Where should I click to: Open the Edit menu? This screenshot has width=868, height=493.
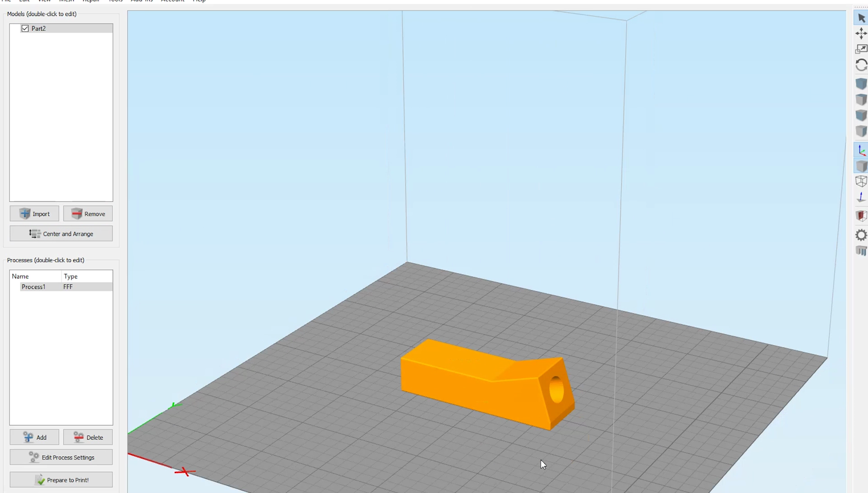[x=24, y=1]
